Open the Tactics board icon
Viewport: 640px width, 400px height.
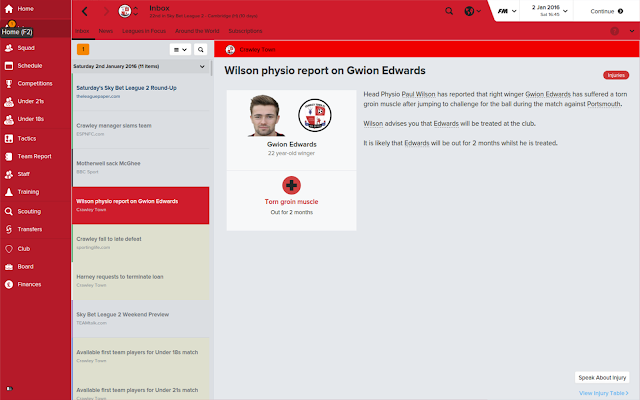point(9,139)
